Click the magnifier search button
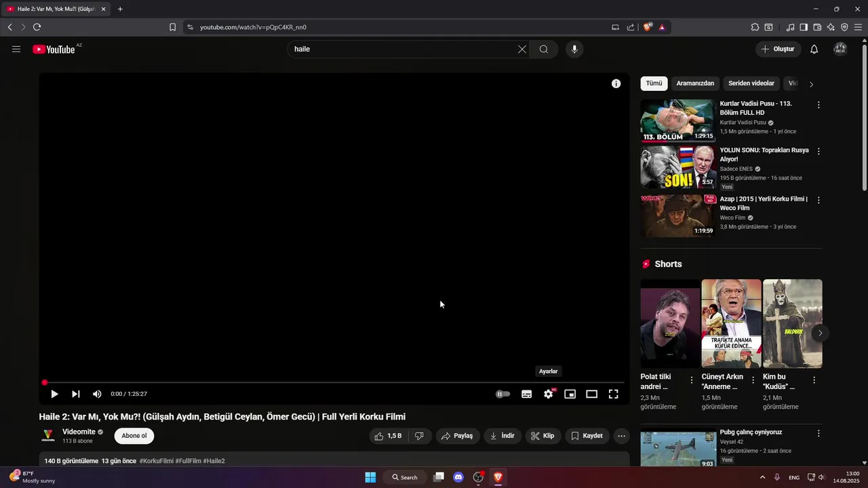This screenshot has height=488, width=868. (544, 49)
